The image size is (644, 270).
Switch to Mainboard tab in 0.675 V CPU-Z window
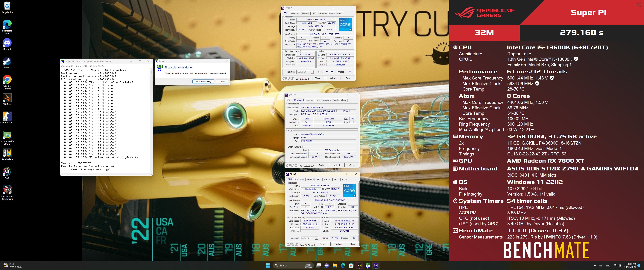(300, 180)
